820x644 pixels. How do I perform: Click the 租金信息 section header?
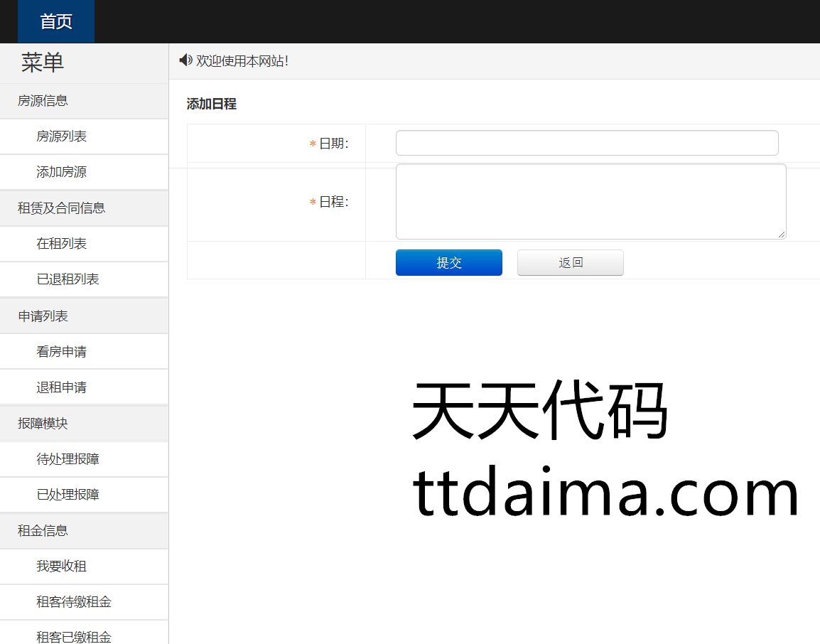[43, 531]
